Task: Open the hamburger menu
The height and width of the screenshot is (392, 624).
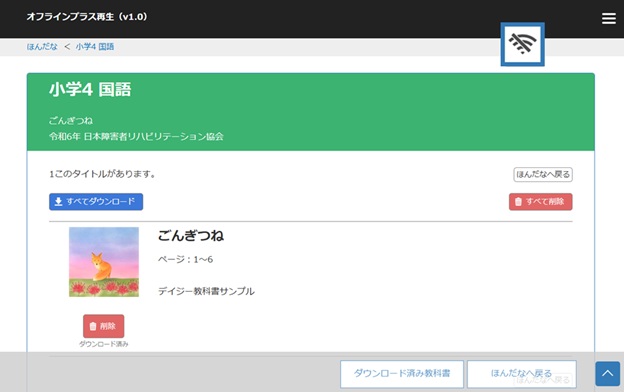Action: tap(608, 18)
